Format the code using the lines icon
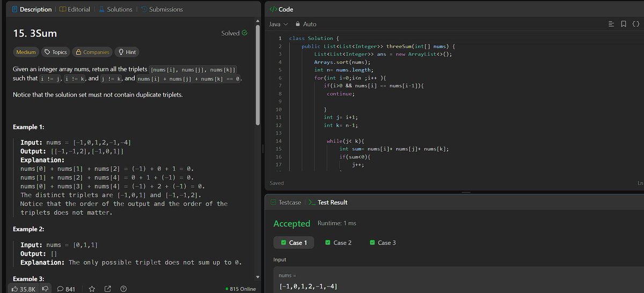Screen dimensions: 644x293 click(x=611, y=24)
